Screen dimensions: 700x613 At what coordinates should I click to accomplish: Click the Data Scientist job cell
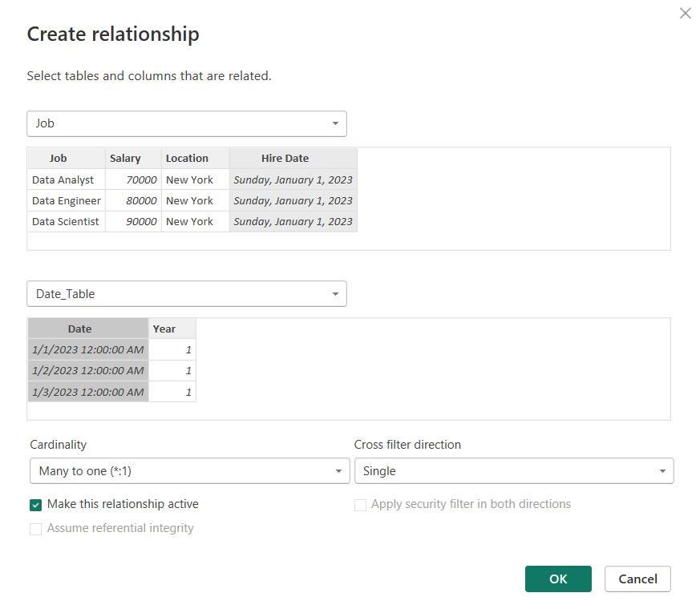click(x=66, y=222)
